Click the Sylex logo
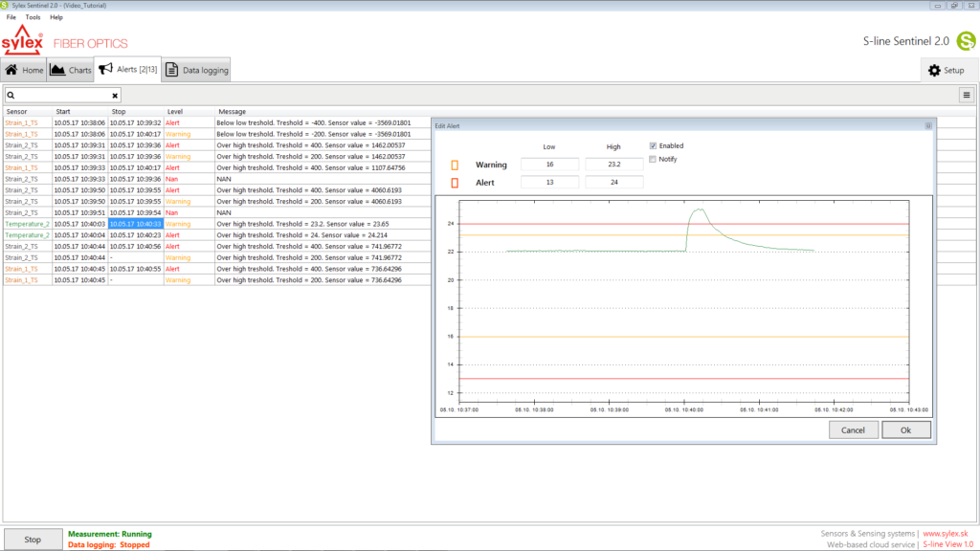 click(23, 40)
